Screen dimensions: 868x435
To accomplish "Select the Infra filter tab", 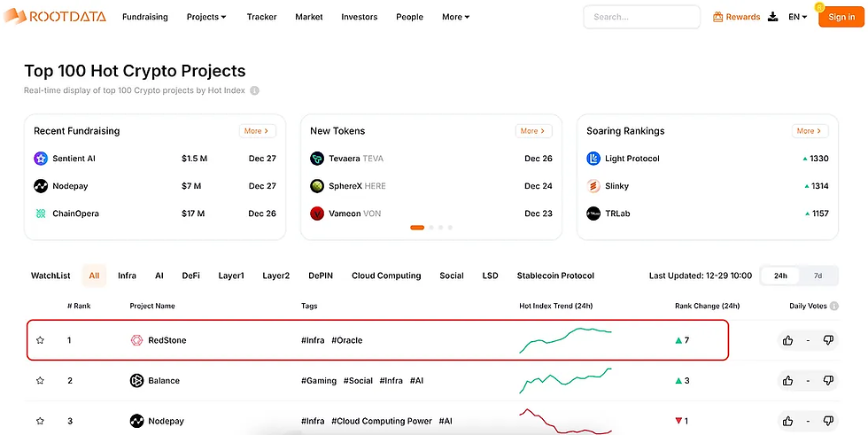I will pyautogui.click(x=127, y=276).
